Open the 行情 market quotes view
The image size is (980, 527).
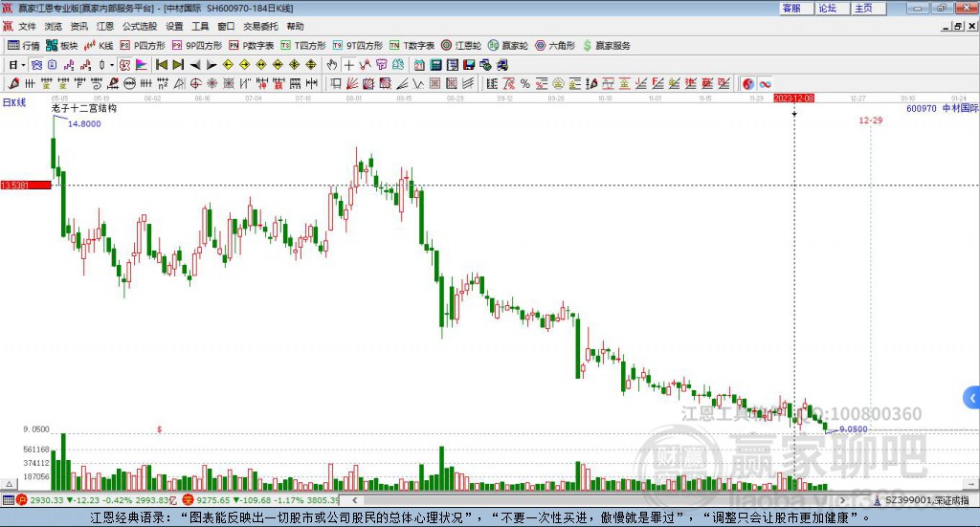click(x=23, y=46)
